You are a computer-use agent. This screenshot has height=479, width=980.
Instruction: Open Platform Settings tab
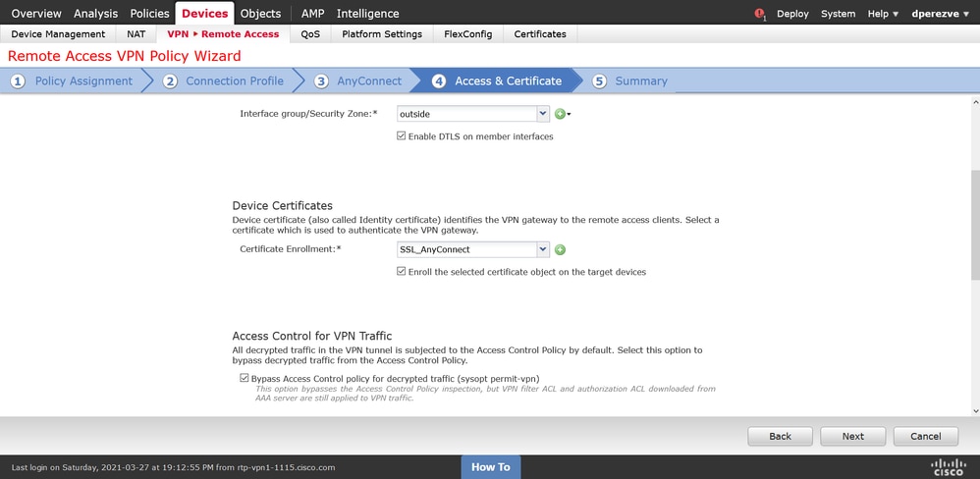coord(382,34)
